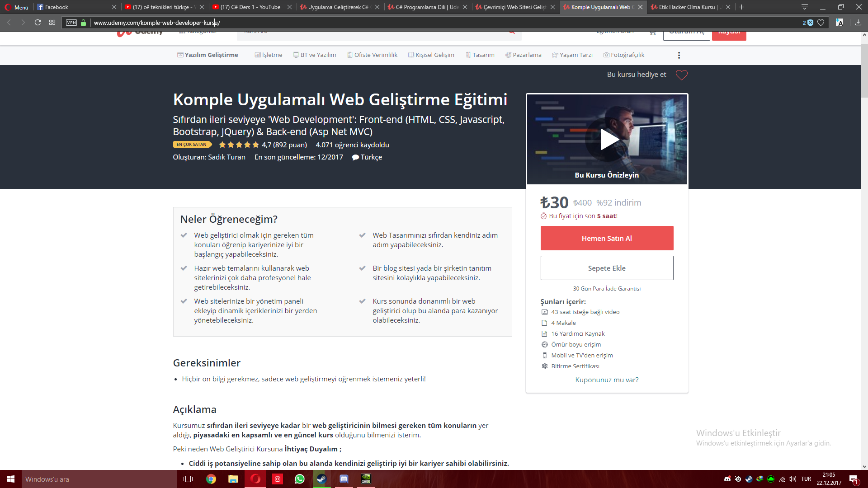Select BT ve Yazılım category
868x488 pixels.
pos(315,55)
